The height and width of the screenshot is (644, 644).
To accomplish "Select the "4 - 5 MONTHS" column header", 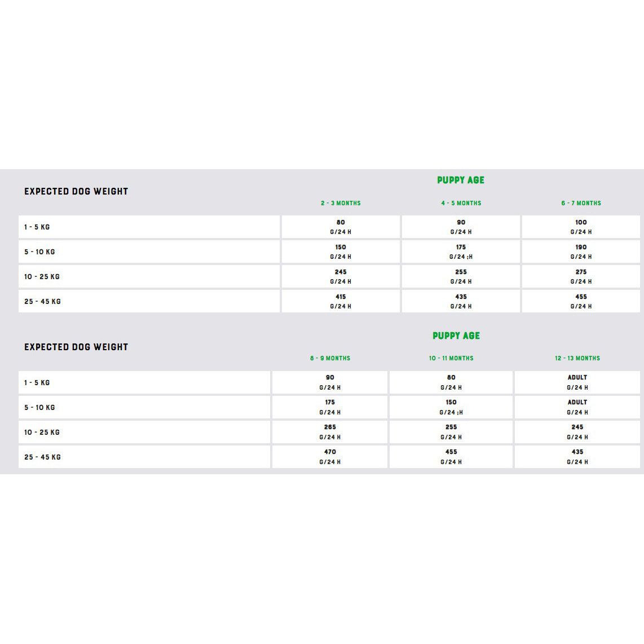I will pyautogui.click(x=461, y=203).
